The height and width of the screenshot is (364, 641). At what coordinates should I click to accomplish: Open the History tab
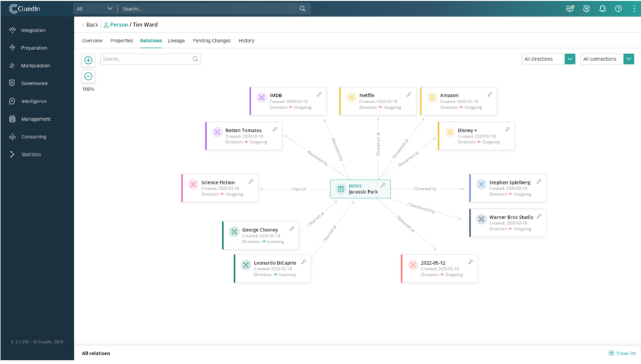click(x=247, y=41)
